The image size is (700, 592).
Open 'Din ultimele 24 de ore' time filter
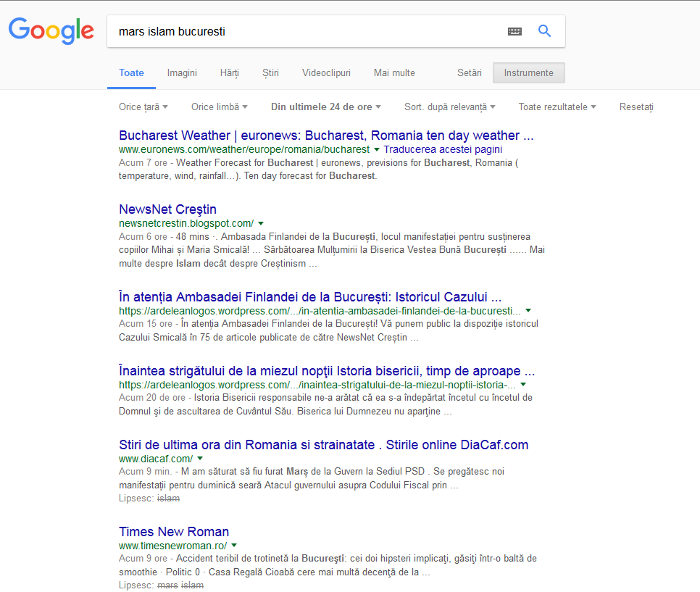325,107
